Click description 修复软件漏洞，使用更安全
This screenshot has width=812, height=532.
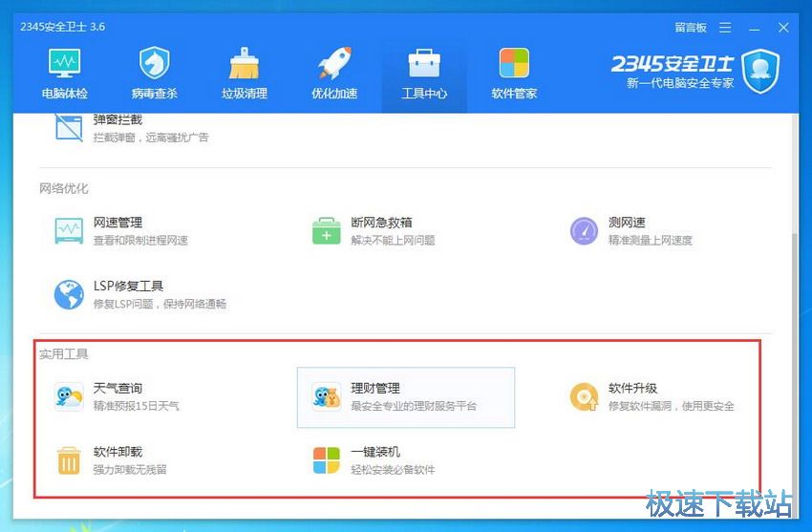click(672, 406)
